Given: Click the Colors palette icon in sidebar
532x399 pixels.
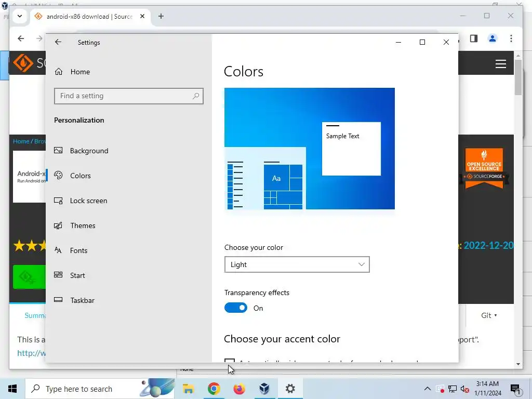Looking at the screenshot, I should 58,175.
